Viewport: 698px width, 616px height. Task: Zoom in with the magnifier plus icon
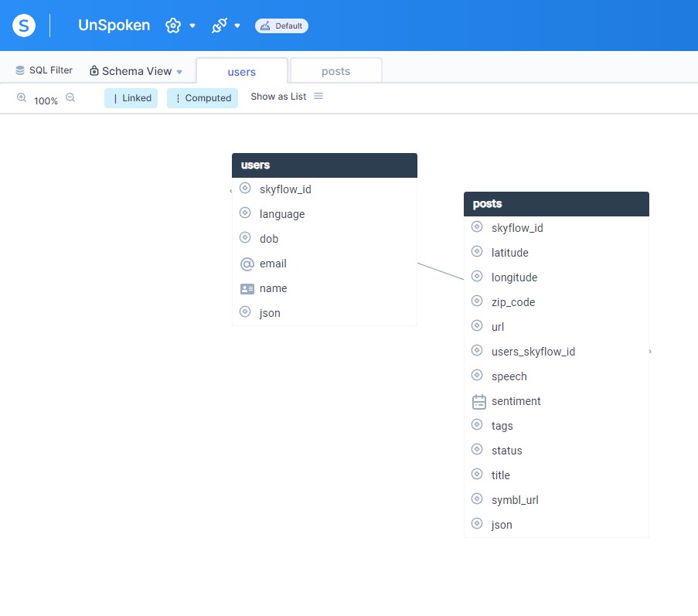pyautogui.click(x=22, y=97)
